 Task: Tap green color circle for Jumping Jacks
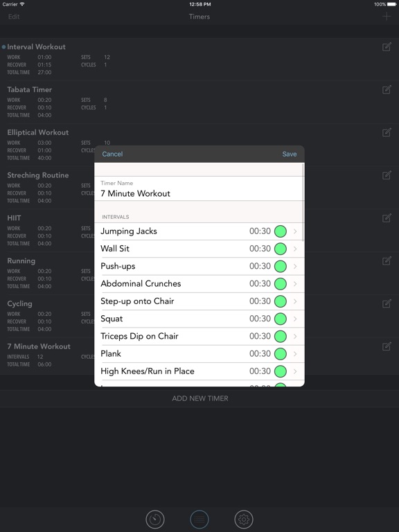point(281,231)
